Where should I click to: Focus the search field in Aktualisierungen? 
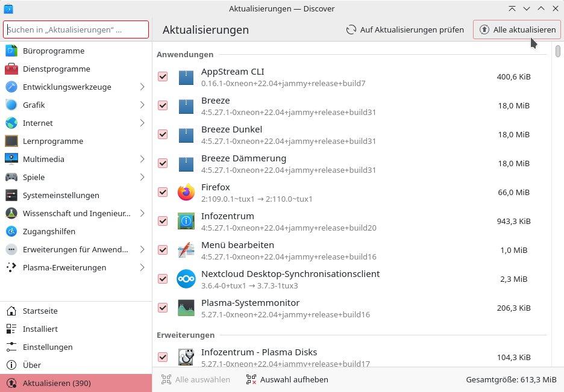(x=76, y=30)
